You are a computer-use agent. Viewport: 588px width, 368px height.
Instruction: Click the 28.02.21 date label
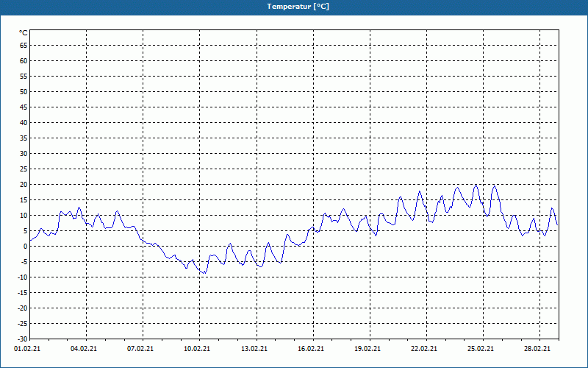[x=537, y=349]
